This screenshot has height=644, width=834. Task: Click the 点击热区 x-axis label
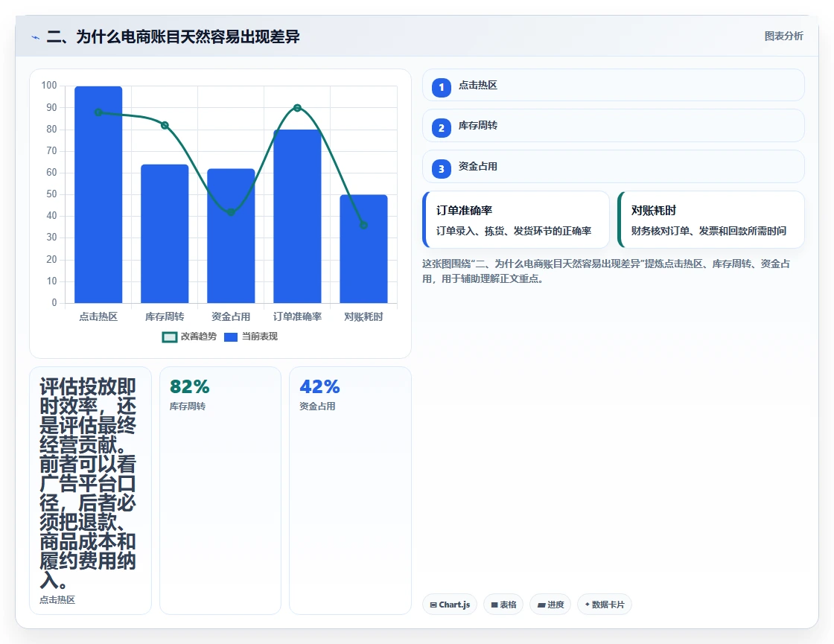[x=98, y=317]
